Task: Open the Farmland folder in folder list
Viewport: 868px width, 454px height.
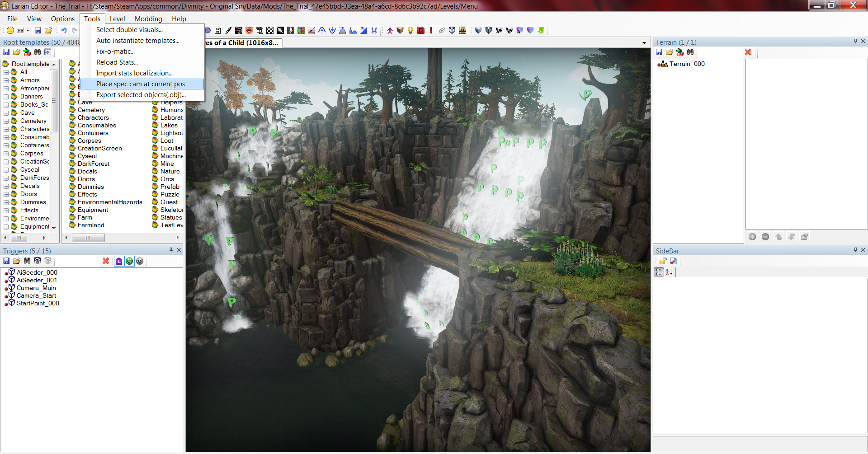Action: [91, 225]
